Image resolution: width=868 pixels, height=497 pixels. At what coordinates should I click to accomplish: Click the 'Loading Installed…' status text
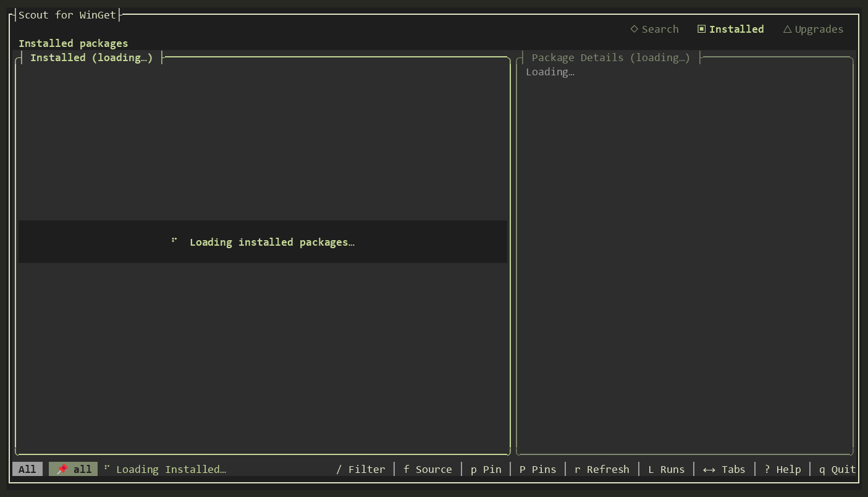pyautogui.click(x=171, y=469)
